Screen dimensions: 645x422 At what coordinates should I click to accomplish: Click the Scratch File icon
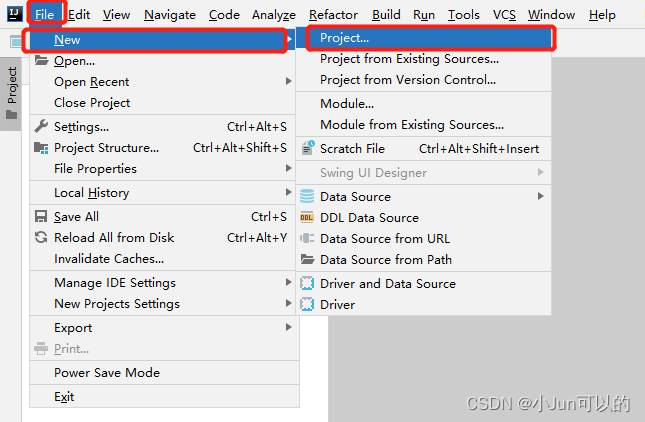308,148
